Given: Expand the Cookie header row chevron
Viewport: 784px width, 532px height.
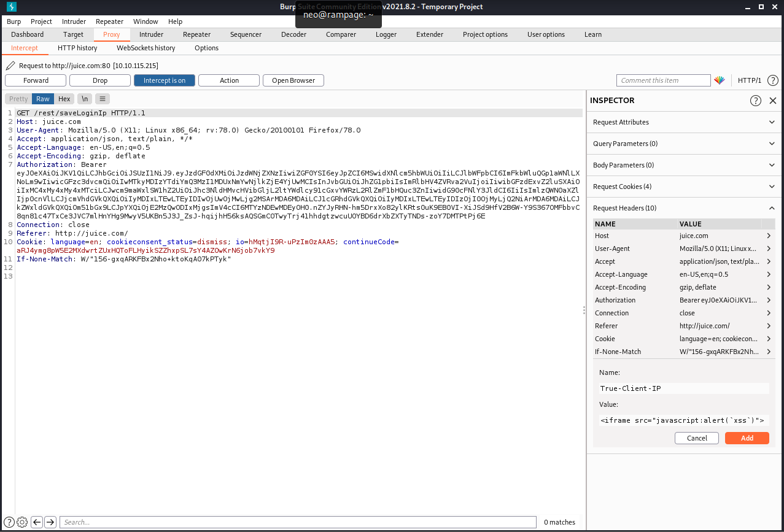Looking at the screenshot, I should click(769, 339).
